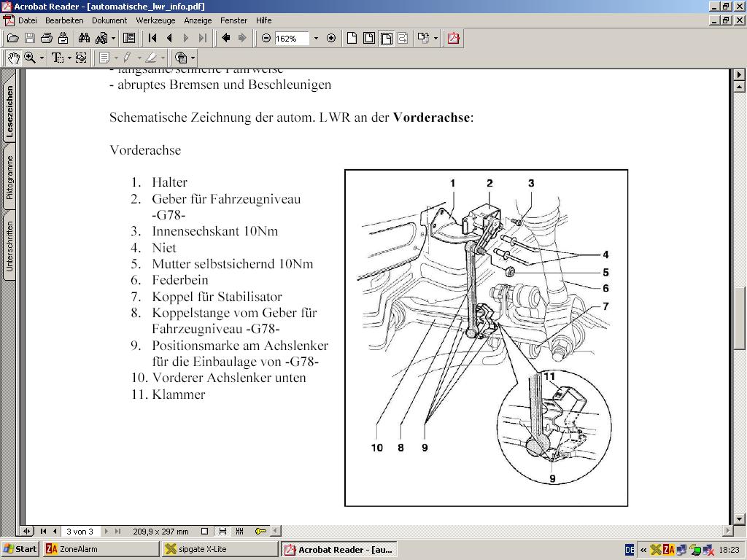The image size is (747, 560).
Task: Click the zoom out minus button
Action: coord(266,38)
